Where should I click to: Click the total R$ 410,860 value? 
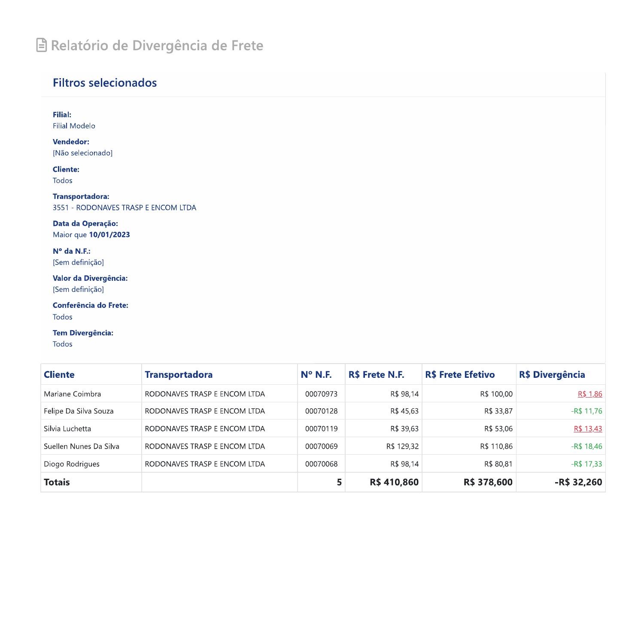tap(394, 482)
